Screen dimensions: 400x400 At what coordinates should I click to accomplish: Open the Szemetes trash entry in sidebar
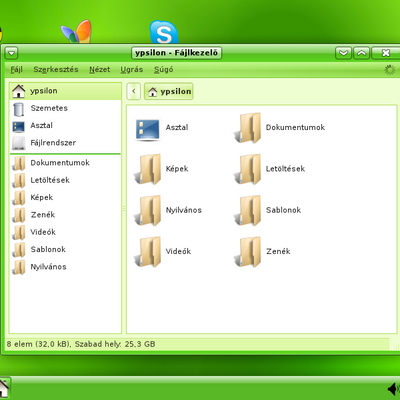pos(65,108)
